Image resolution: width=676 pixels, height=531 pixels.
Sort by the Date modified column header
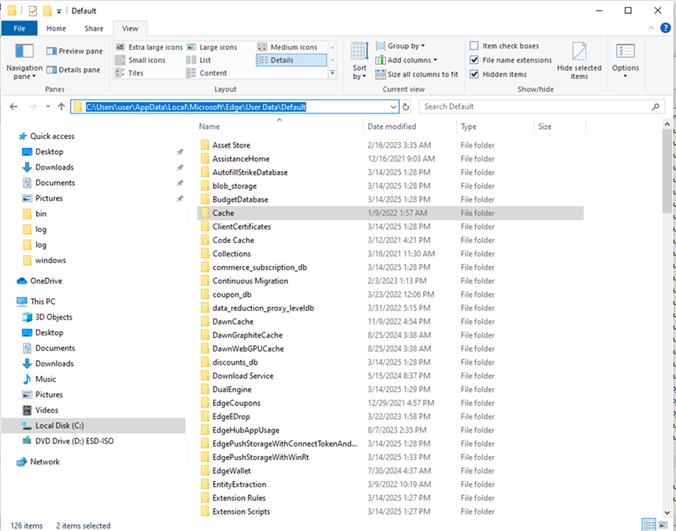[x=391, y=126]
